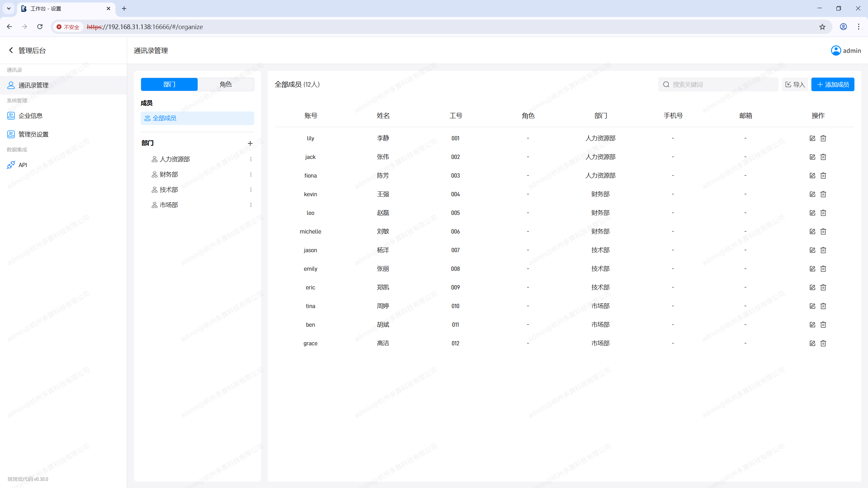Click the 导入 button
This screenshot has height=488, width=868.
[x=795, y=84]
